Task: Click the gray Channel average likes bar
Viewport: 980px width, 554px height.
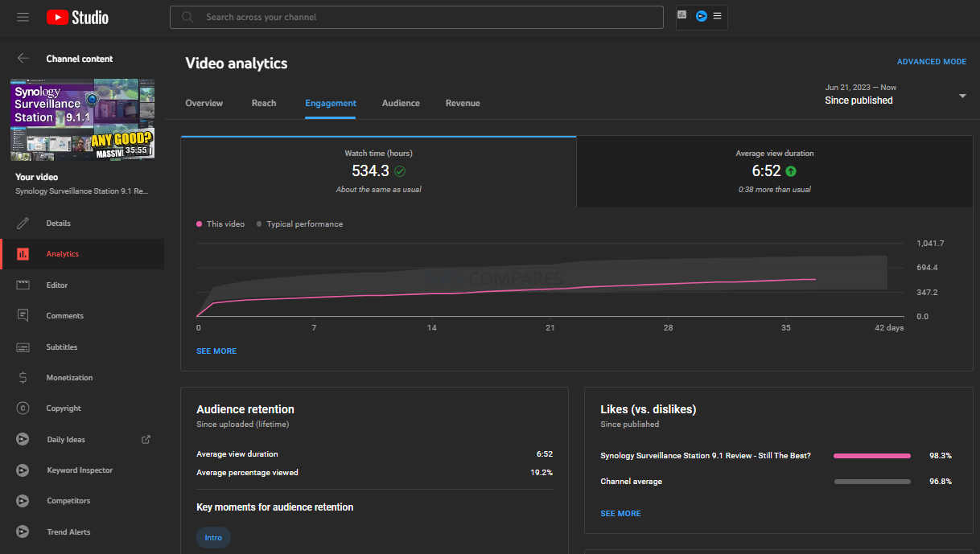Action: point(872,482)
